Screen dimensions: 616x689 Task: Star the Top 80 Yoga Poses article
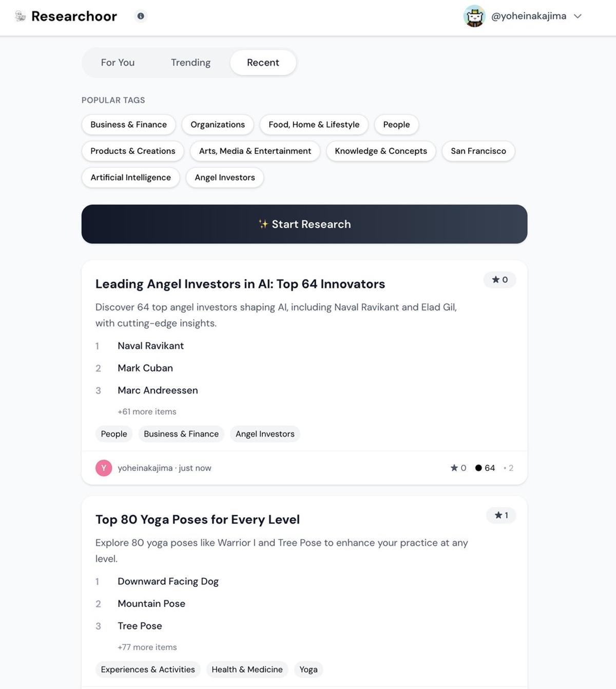pyautogui.click(x=500, y=515)
